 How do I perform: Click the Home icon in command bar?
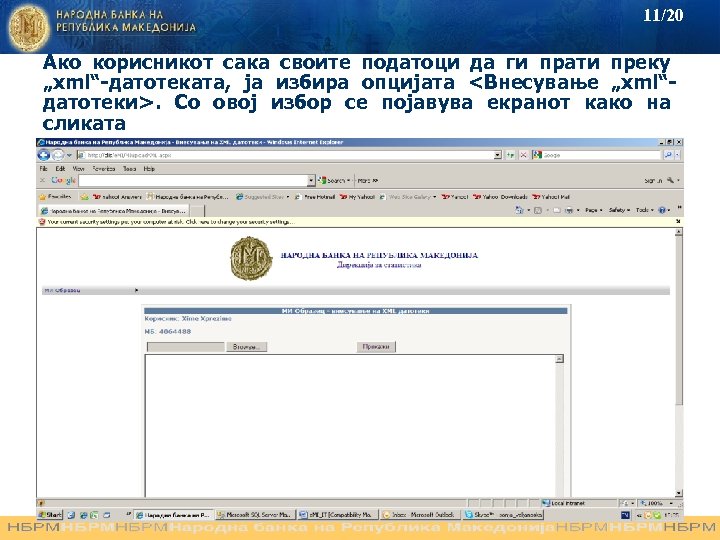[519, 210]
